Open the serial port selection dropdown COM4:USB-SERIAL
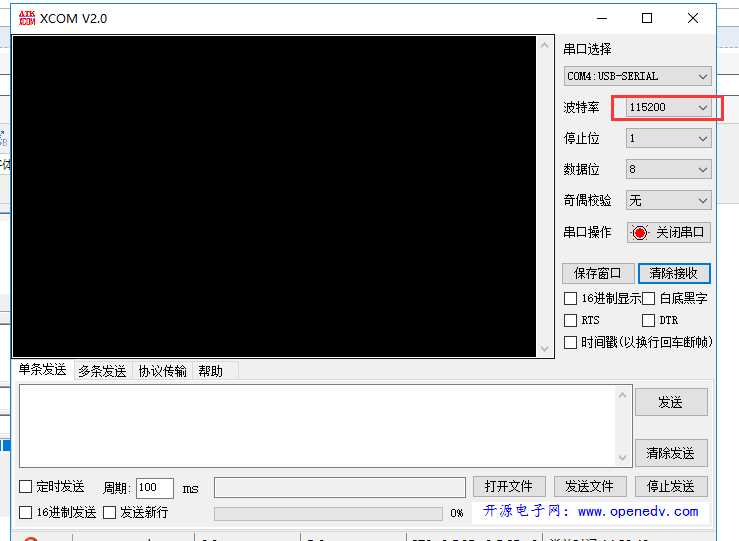This screenshot has width=739, height=541. (637, 76)
